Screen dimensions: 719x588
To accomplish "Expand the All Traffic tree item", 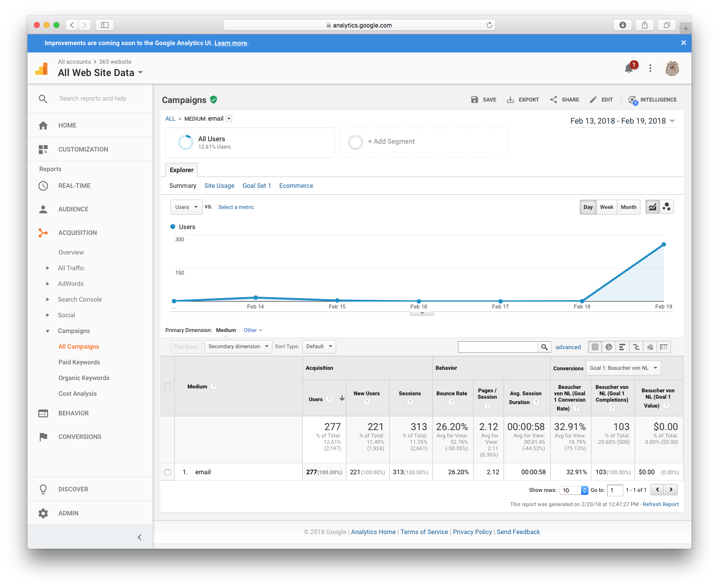I will coord(48,268).
